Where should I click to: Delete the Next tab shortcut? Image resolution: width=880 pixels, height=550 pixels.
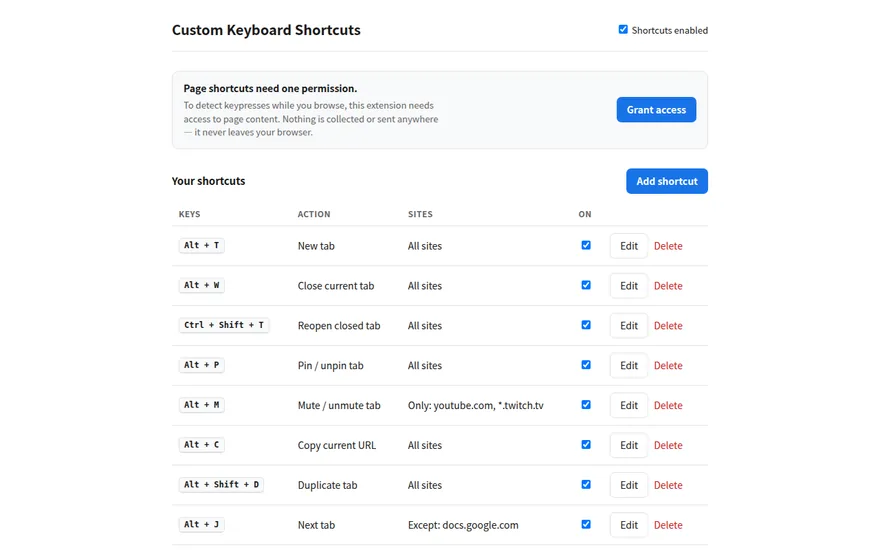pyautogui.click(x=668, y=525)
